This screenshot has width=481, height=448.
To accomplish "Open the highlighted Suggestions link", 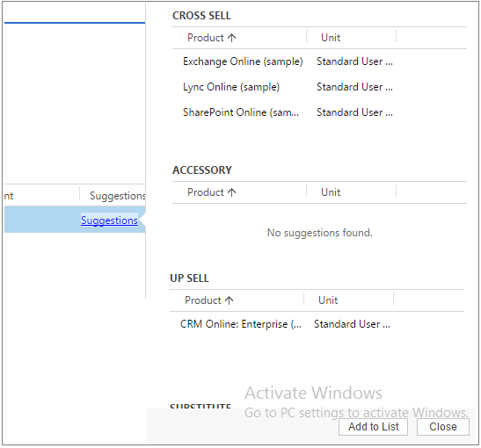I will click(109, 220).
